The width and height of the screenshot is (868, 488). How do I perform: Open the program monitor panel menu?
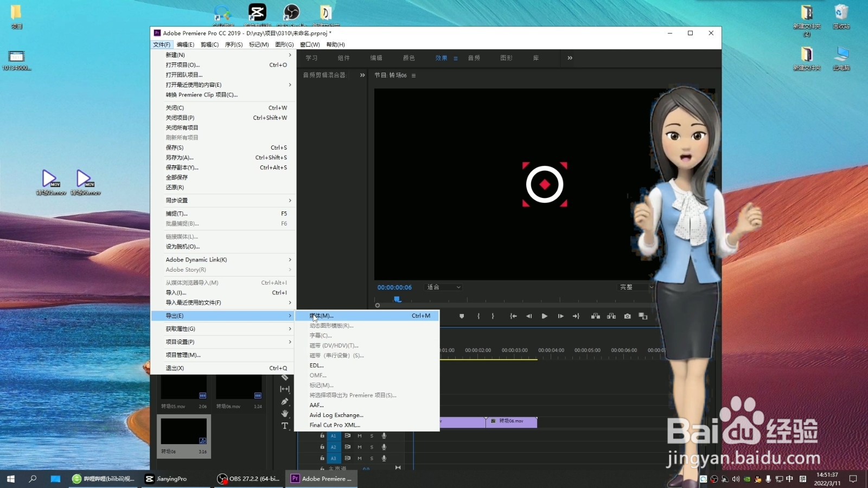point(413,75)
